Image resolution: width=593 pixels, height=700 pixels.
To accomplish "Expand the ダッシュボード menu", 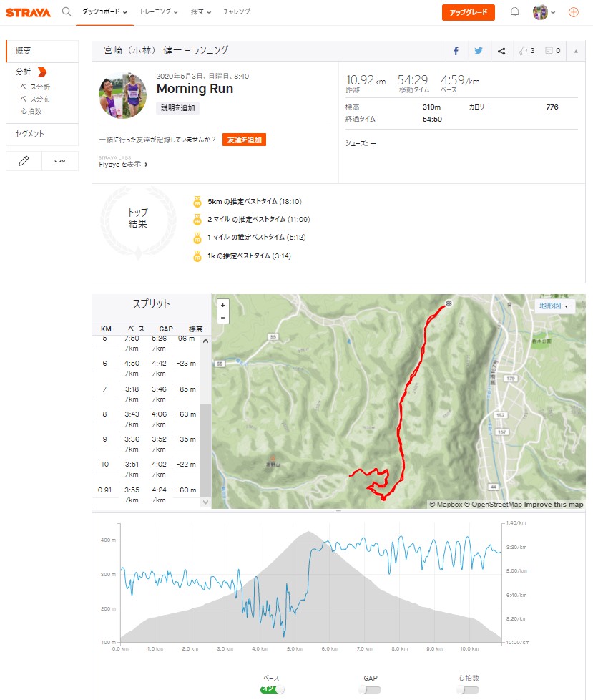I will (x=104, y=12).
